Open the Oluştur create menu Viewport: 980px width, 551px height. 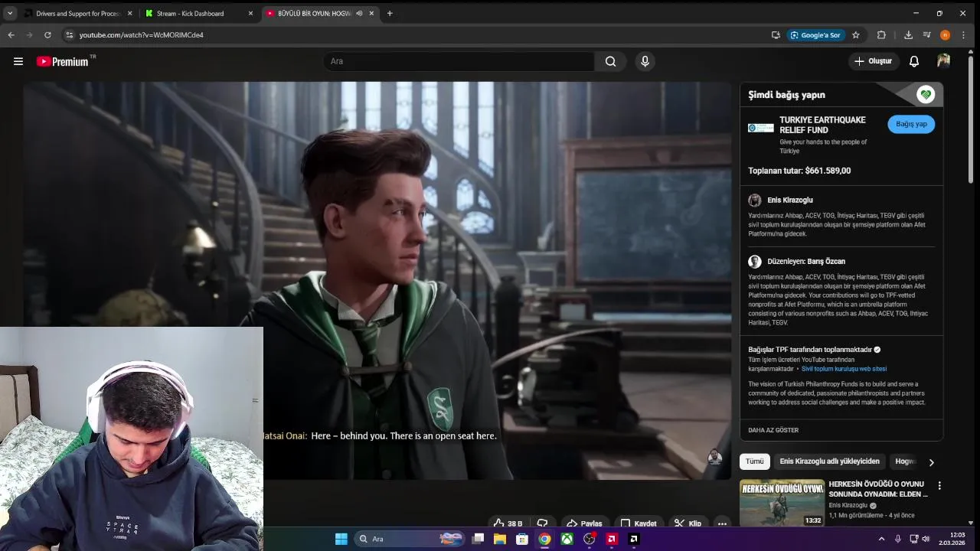(x=874, y=61)
